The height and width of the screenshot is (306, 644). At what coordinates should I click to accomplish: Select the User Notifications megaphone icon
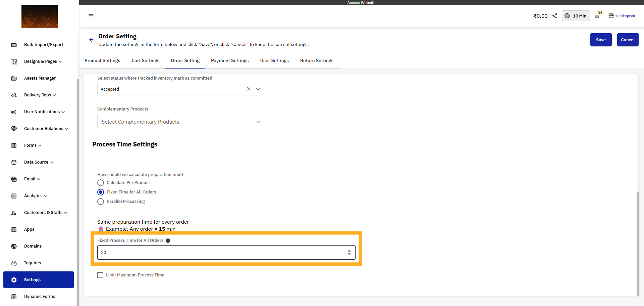(14, 112)
